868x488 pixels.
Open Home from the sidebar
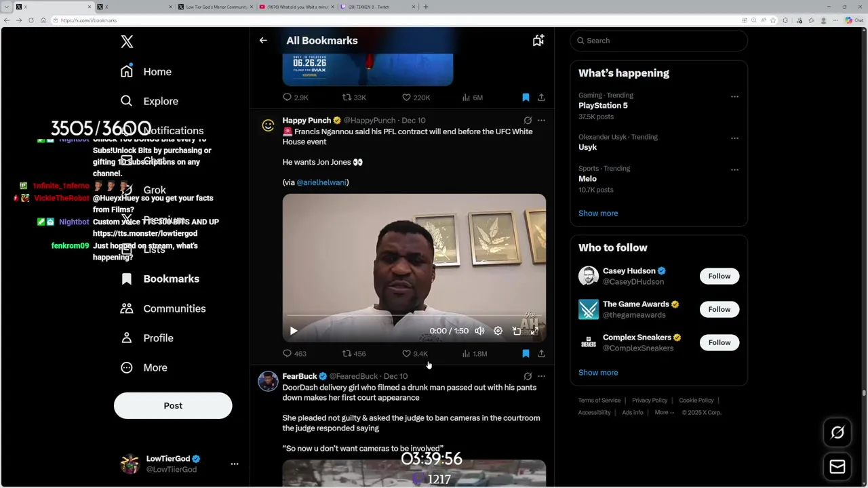pos(146,72)
